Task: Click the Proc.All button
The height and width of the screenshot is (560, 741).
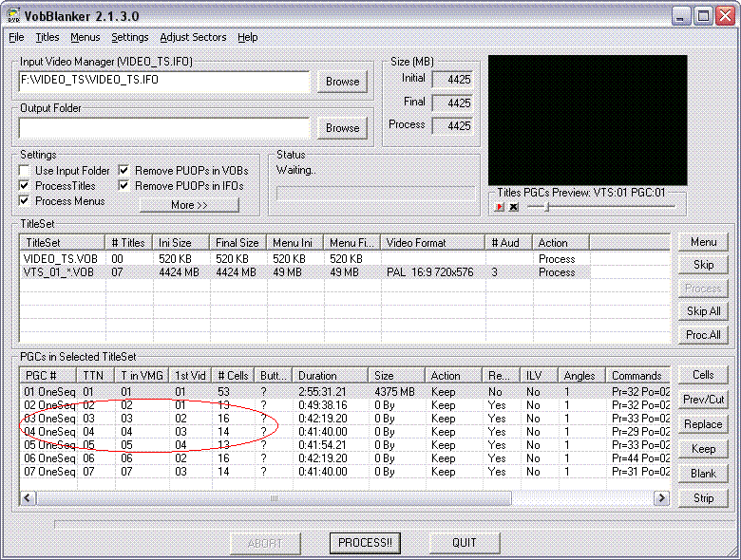Action: coord(703,335)
